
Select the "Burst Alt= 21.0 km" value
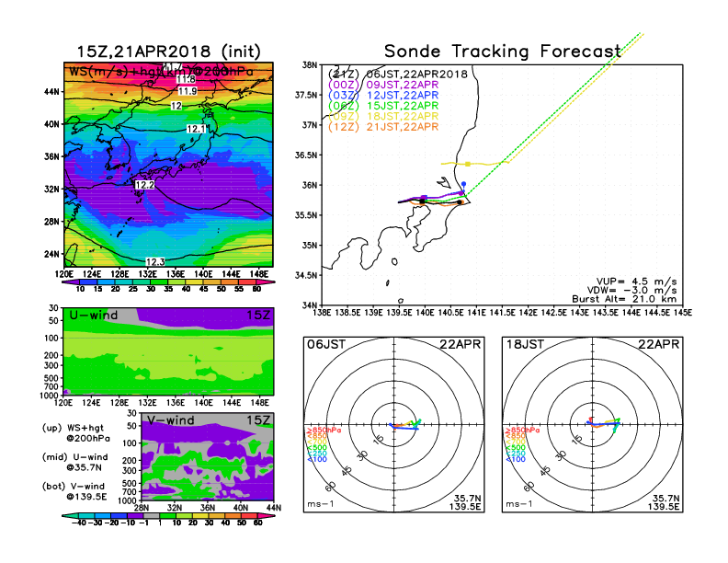coord(624,299)
